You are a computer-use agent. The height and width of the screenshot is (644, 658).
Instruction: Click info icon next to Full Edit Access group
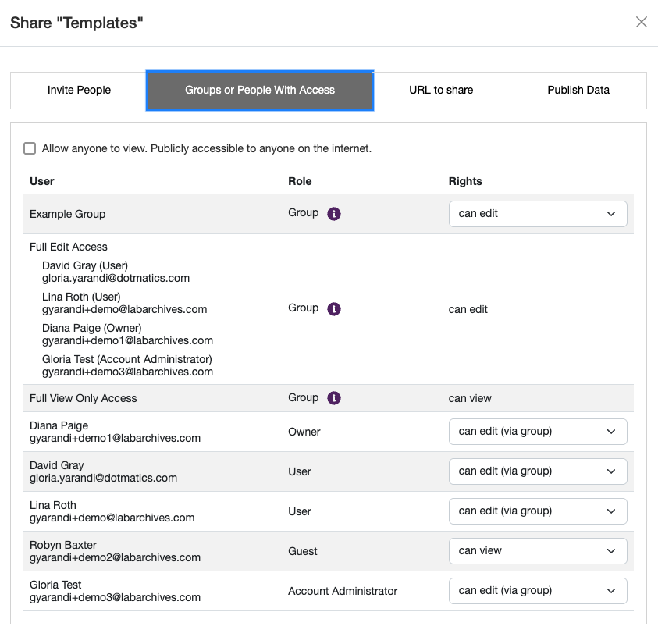[x=333, y=308]
